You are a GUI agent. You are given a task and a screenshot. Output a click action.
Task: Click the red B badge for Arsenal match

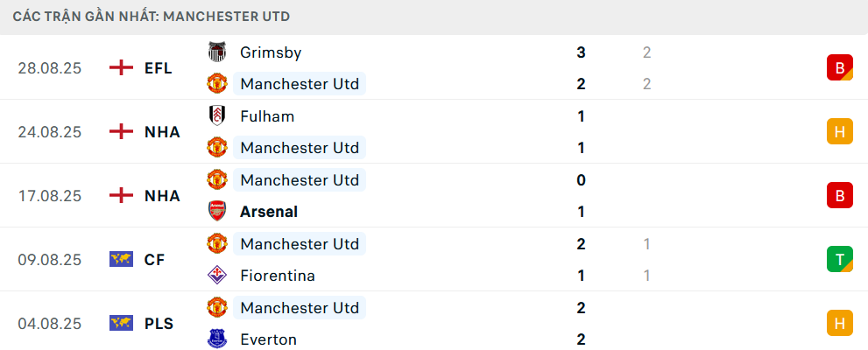pyautogui.click(x=839, y=196)
